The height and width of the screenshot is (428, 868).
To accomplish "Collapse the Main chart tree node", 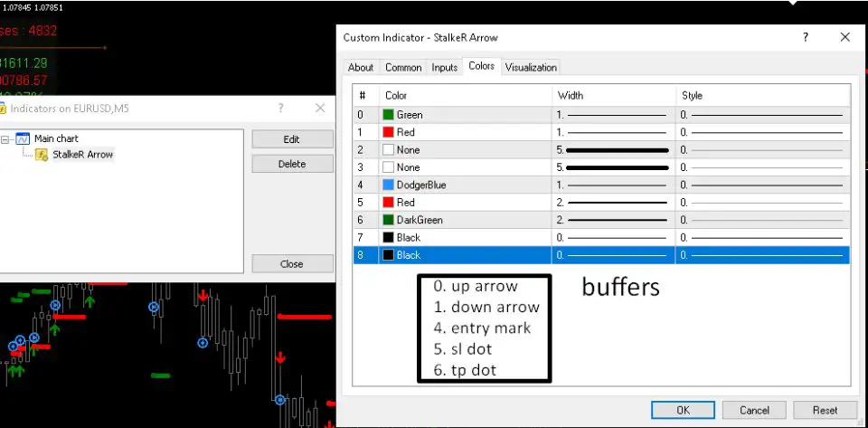I will click(5, 139).
